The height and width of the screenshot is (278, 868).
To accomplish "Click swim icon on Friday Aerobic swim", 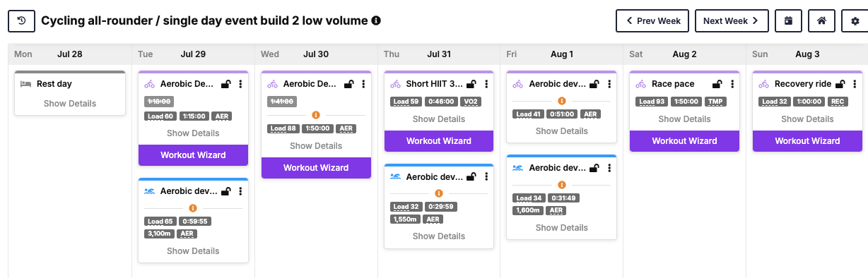I will pos(518,168).
